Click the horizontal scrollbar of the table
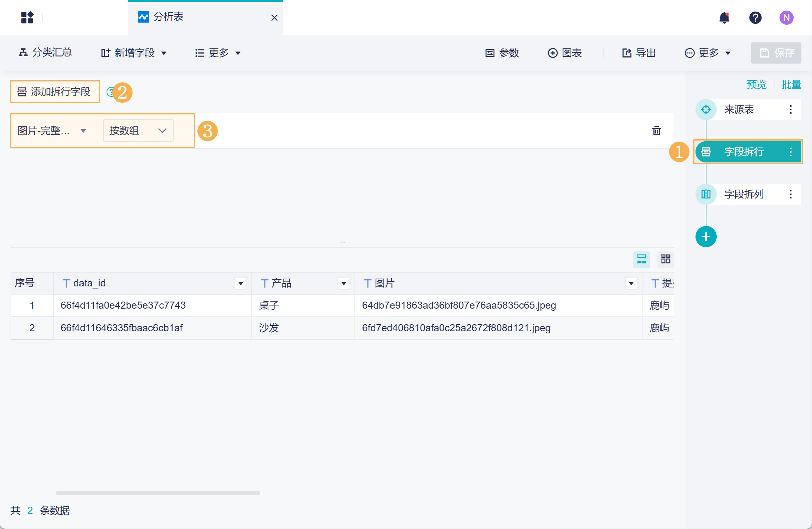 (158, 493)
